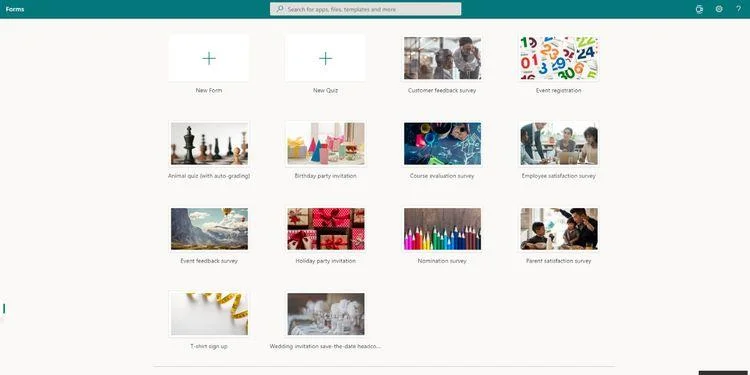Click the "New Form" label

click(x=209, y=90)
